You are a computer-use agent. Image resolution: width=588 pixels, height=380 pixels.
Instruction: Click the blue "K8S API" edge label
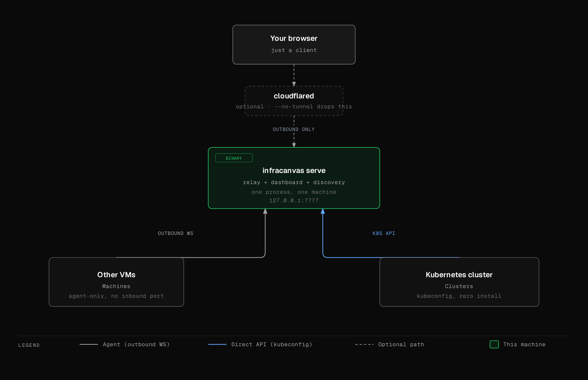click(x=384, y=233)
